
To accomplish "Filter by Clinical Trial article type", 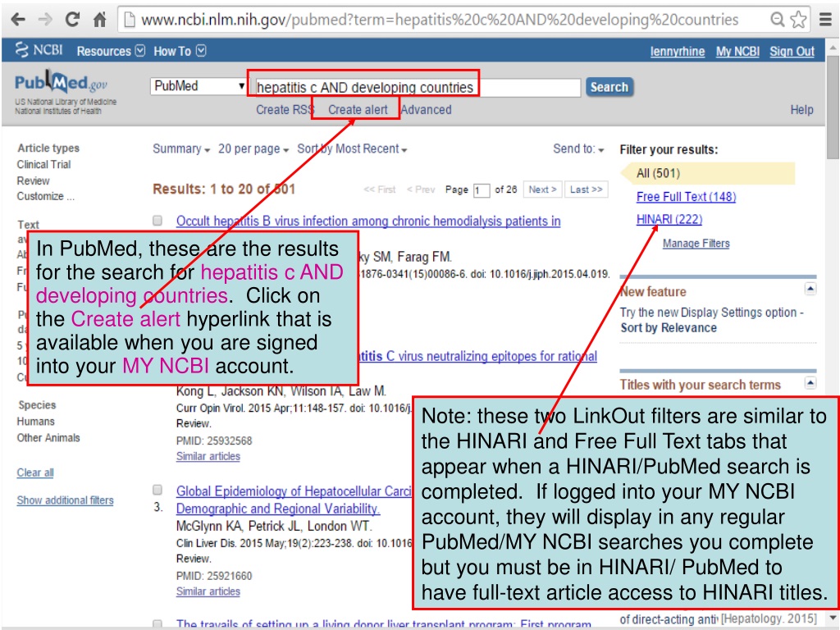I will tap(44, 164).
